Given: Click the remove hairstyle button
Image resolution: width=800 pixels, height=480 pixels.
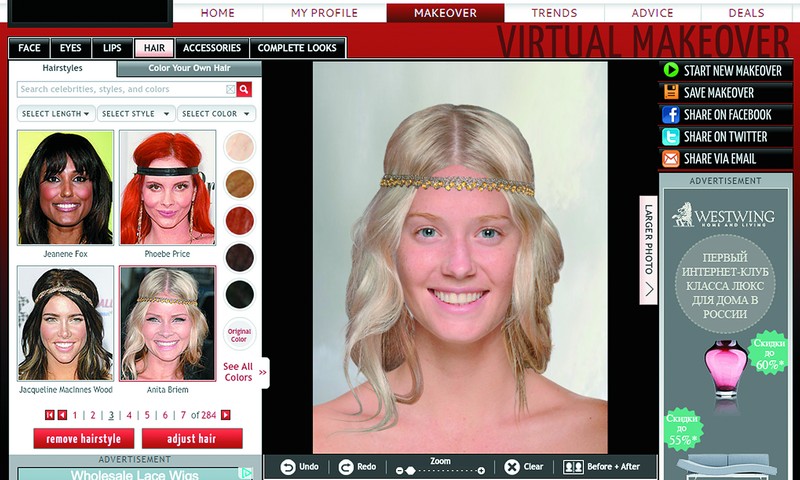Looking at the screenshot, I should (x=84, y=439).
